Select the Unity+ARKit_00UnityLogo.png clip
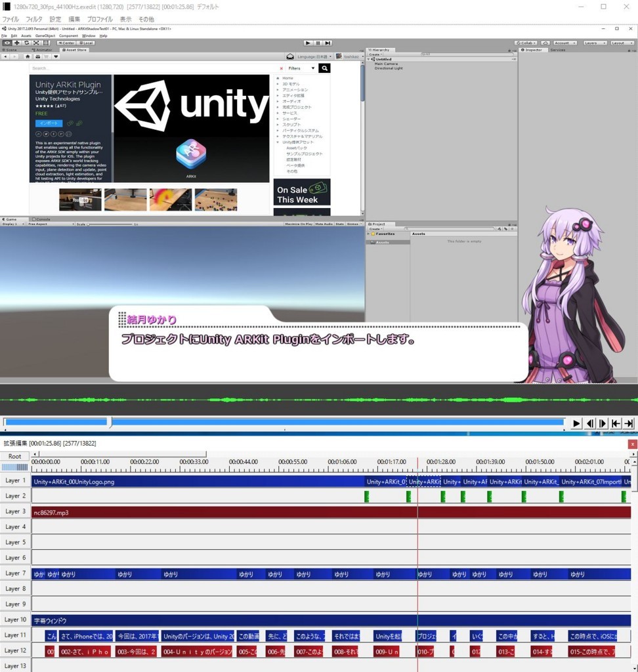The width and height of the screenshot is (638, 672). [x=198, y=482]
